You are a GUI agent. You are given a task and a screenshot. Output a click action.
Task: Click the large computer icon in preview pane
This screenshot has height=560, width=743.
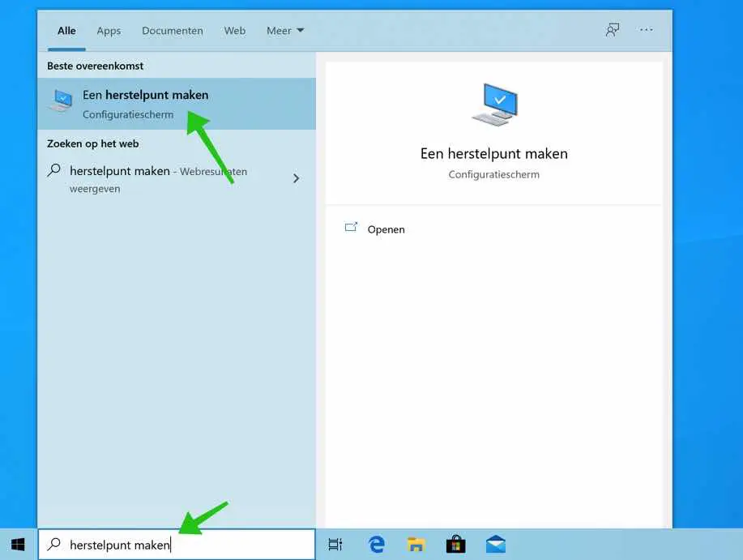(x=495, y=105)
